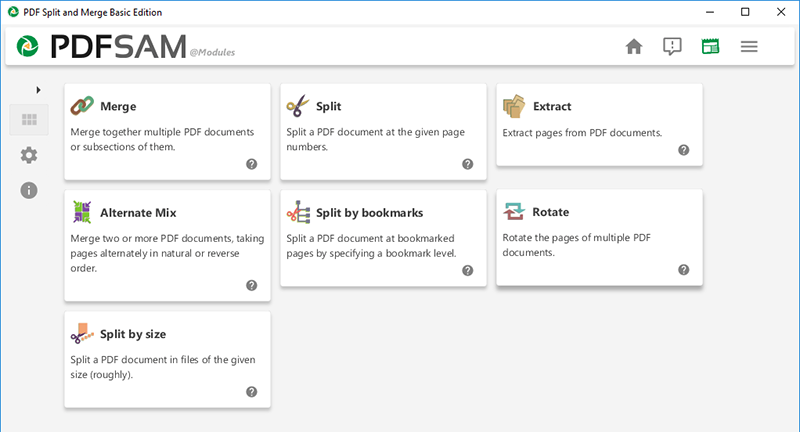Show help for the Extract module

click(684, 150)
